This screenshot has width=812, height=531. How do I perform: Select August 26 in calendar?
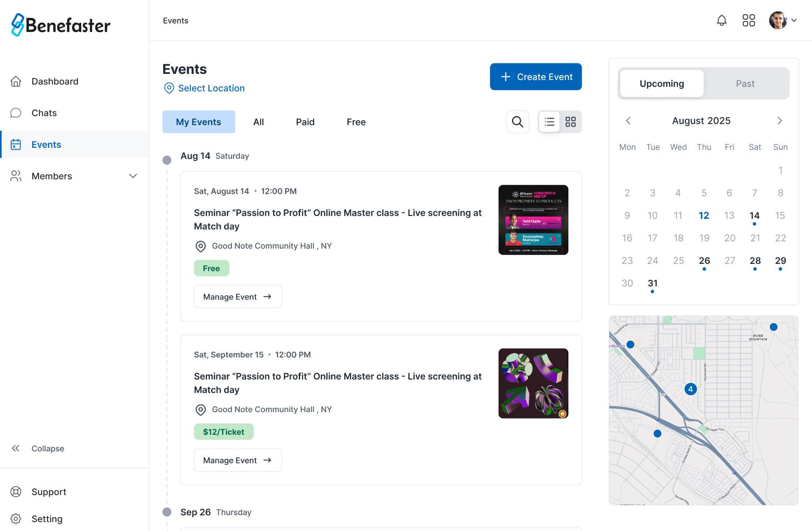704,261
